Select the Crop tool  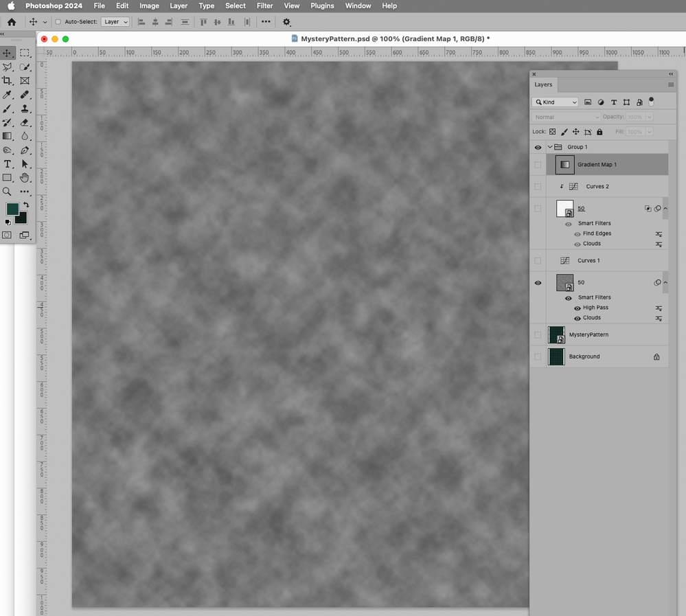click(8, 80)
